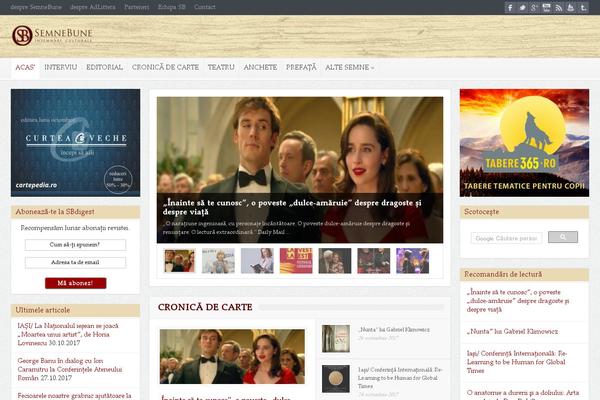The image size is (600, 400).
Task: Select the last purple slider thumbnail
Action: click(412, 261)
